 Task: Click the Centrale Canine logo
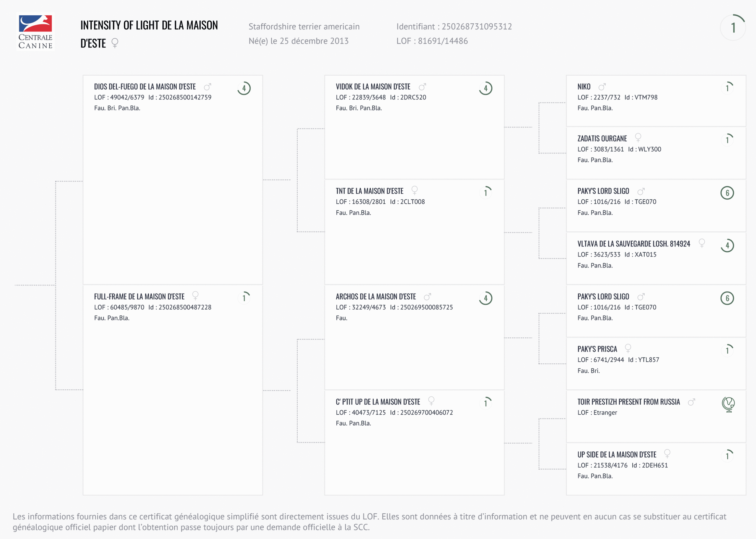click(x=35, y=32)
